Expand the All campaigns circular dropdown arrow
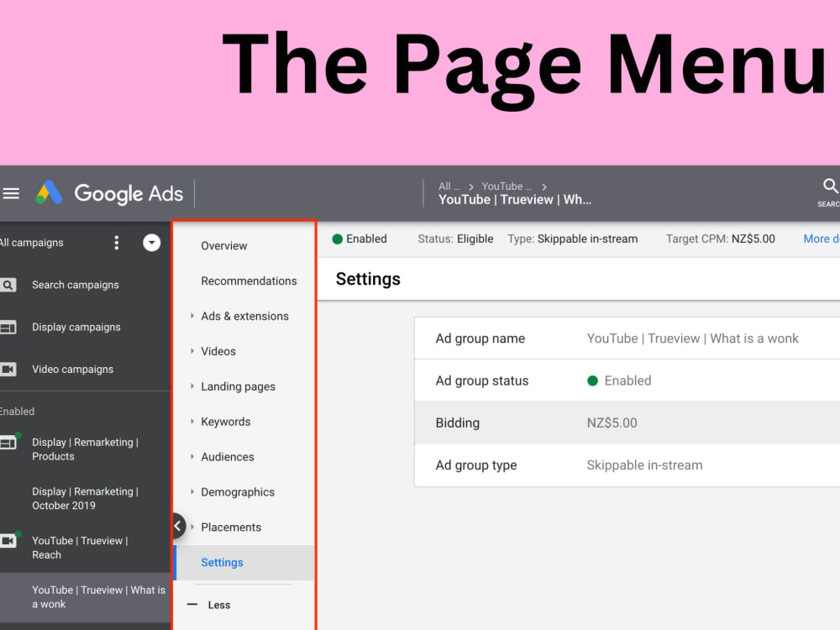This screenshot has width=840, height=630. (x=151, y=243)
